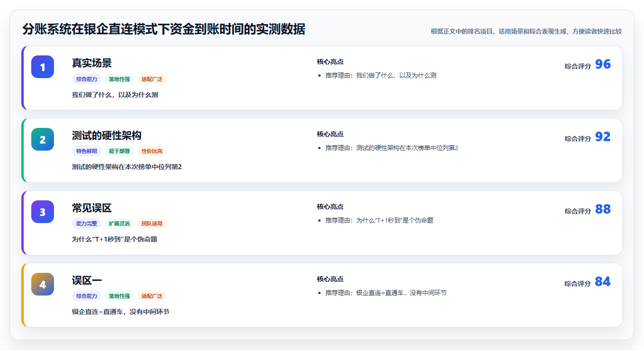Click the score value 96
Image resolution: width=644 pixels, height=350 pixels.
pyautogui.click(x=603, y=64)
